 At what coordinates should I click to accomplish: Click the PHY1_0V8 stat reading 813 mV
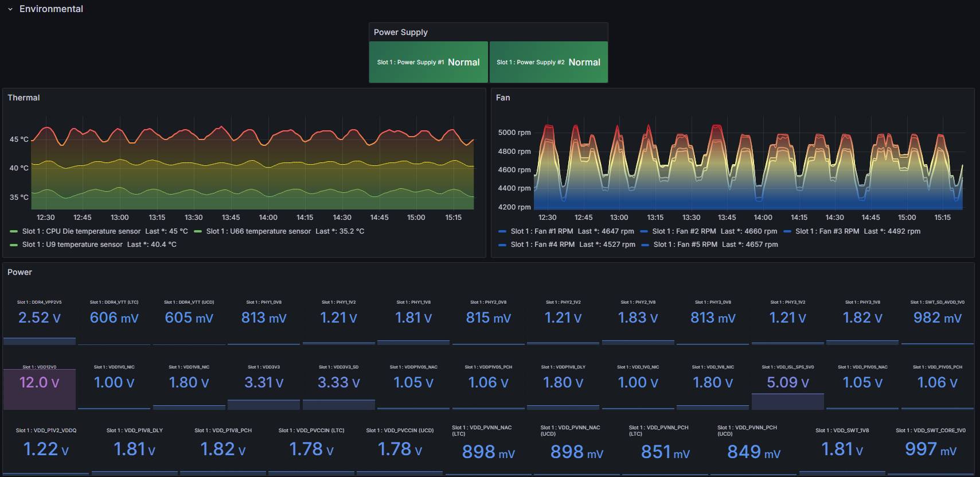tap(264, 317)
